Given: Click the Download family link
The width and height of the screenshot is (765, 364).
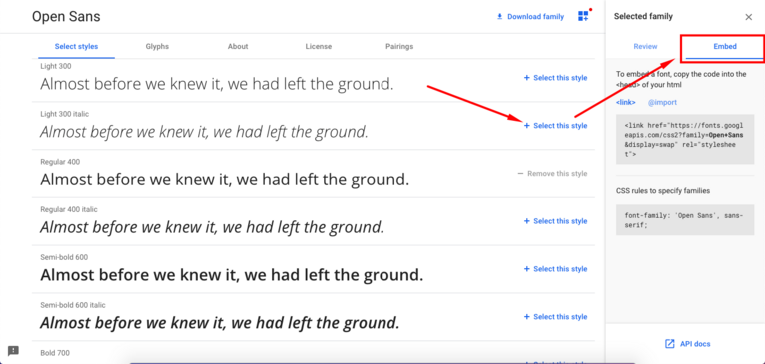Looking at the screenshot, I should pyautogui.click(x=535, y=17).
